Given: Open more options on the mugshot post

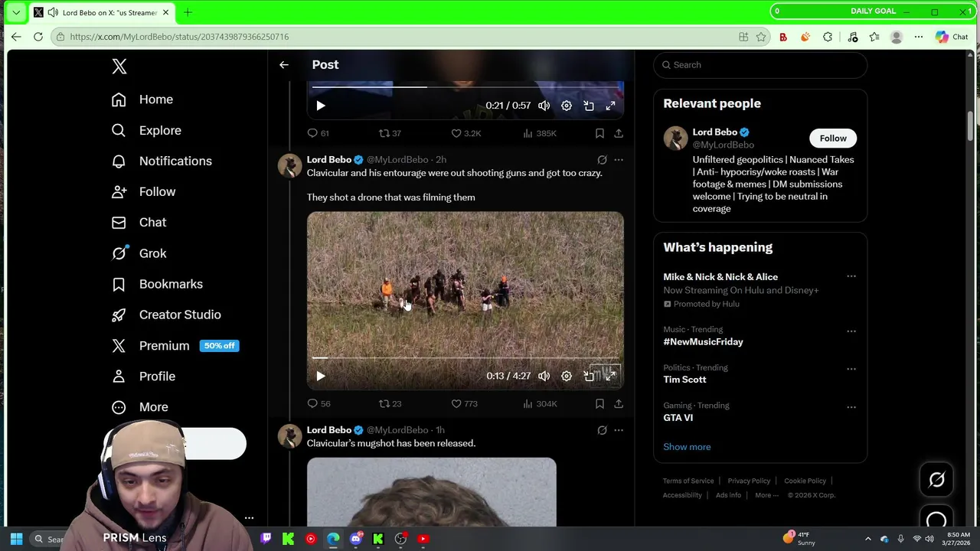Looking at the screenshot, I should (619, 430).
